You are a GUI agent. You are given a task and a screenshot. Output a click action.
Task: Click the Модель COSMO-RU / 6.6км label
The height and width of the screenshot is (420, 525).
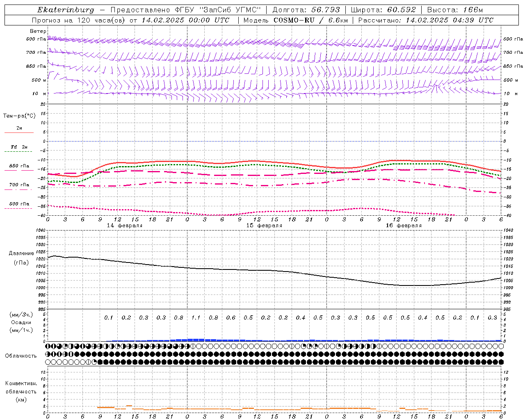click(x=295, y=20)
